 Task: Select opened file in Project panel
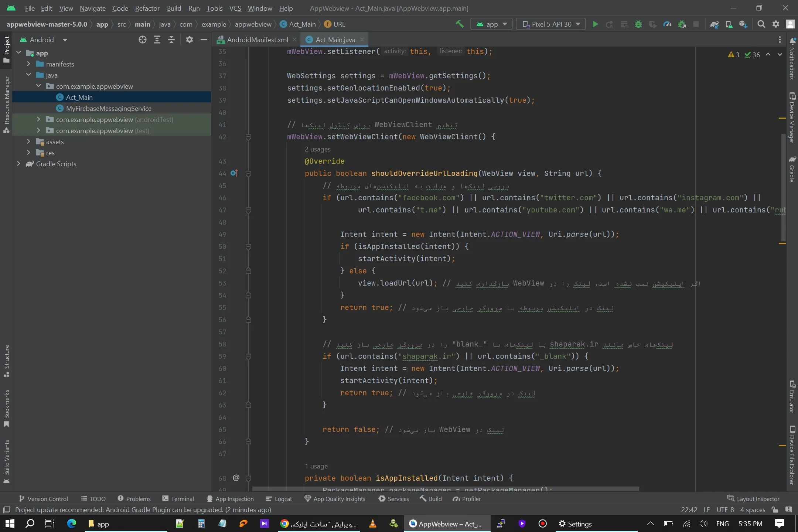pos(143,40)
